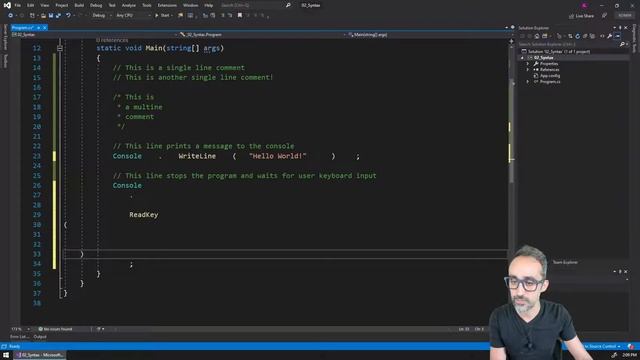Image resolution: width=640 pixels, height=360 pixels.
Task: Toggle auto-hide pin on Solution Explorer
Action: coord(620,28)
